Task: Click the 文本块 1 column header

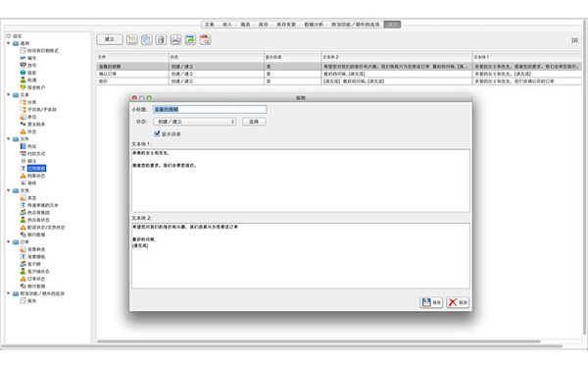Action: 527,57
